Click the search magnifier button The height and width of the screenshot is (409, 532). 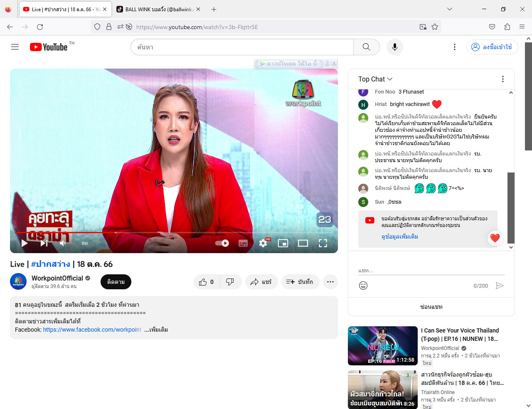click(x=366, y=47)
